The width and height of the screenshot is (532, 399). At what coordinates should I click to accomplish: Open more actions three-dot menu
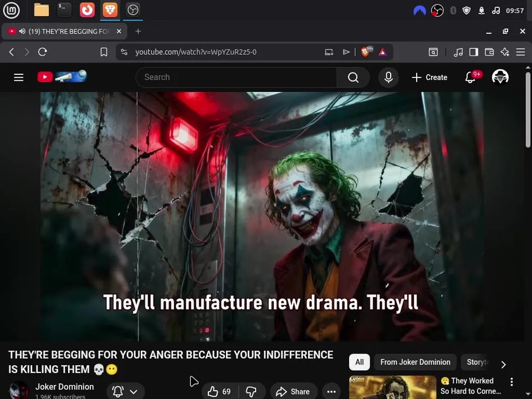[x=331, y=392]
